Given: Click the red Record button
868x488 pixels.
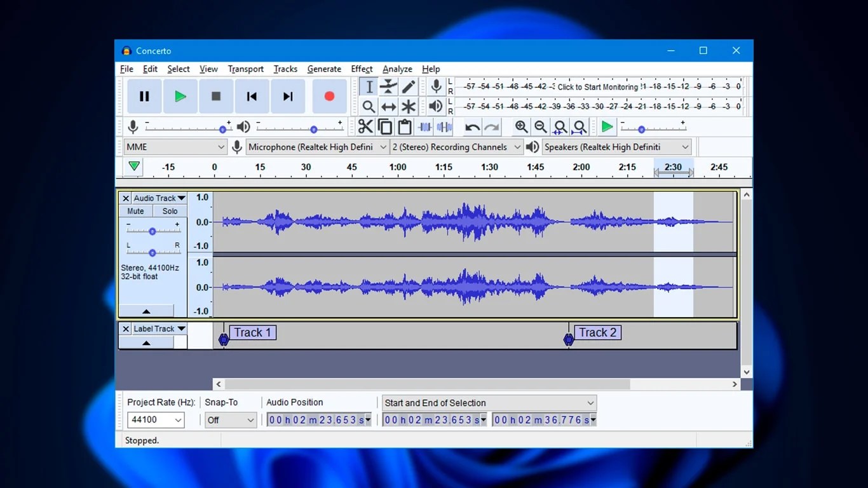Looking at the screenshot, I should [x=329, y=97].
